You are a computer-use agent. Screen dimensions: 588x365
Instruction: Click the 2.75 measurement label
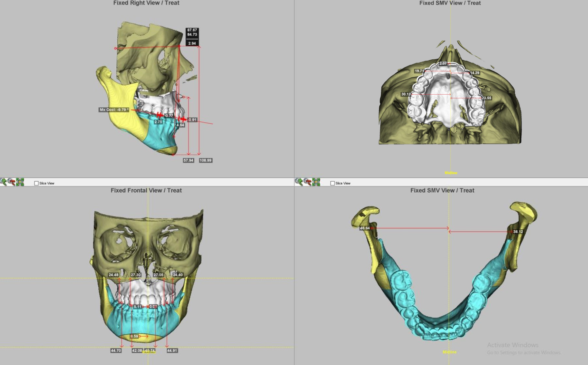click(158, 122)
